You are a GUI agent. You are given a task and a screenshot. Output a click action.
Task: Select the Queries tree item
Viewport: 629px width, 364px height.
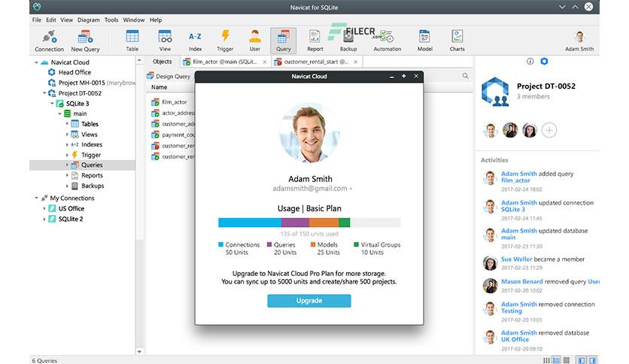[92, 165]
